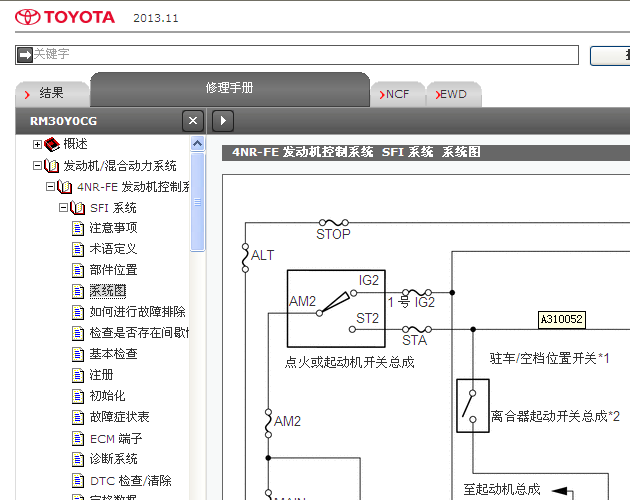Image resolution: width=630 pixels, height=500 pixels.
Task: Click the 驻车/空档位置开关*1 label
Action: [x=549, y=358]
